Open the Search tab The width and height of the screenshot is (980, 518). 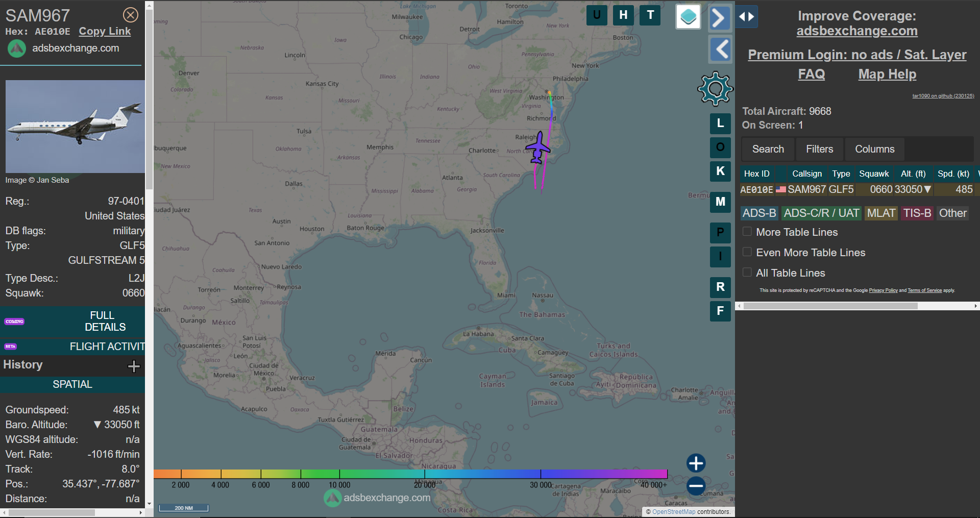[x=768, y=149]
